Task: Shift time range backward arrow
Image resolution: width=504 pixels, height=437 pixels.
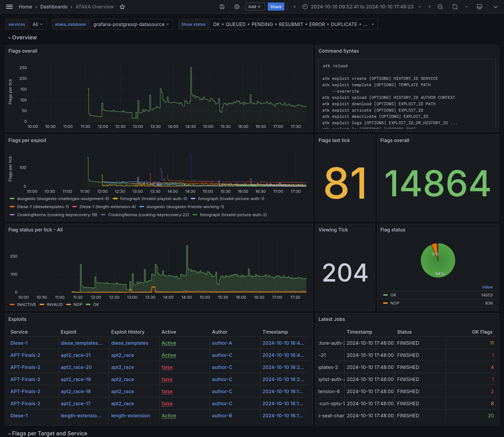Action: pyautogui.click(x=295, y=7)
